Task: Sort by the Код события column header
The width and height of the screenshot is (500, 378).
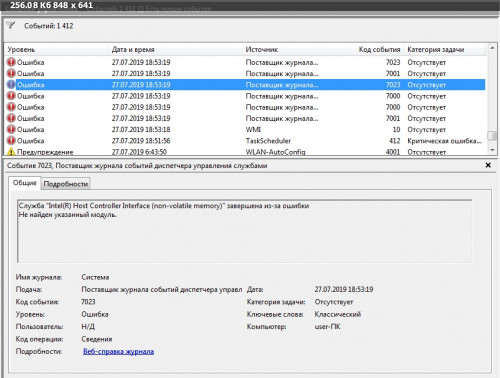Action: tap(363, 50)
